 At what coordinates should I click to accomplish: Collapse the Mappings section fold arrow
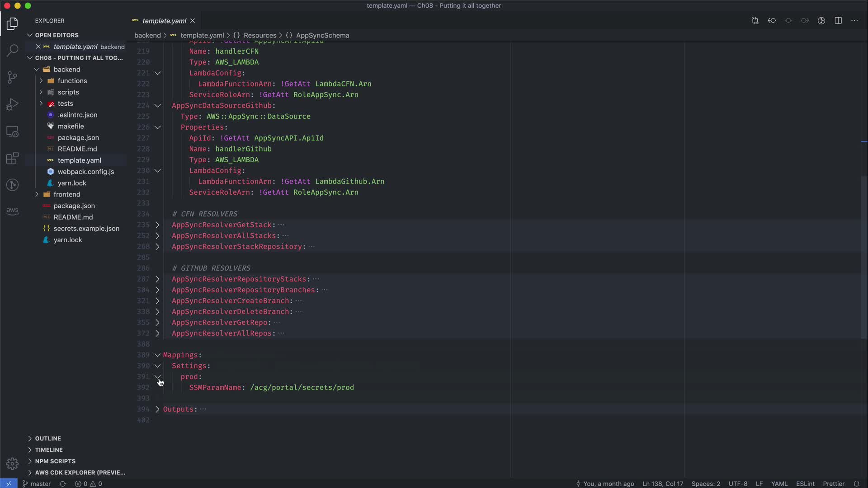click(157, 355)
